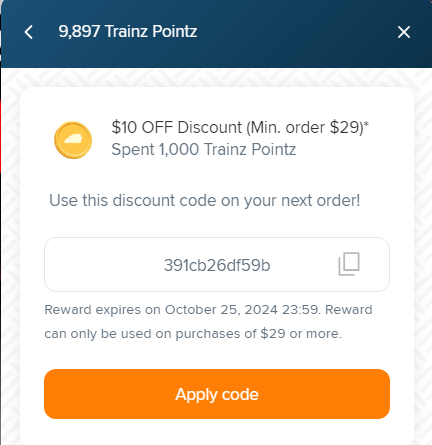Viewport: 432px width, 445px height.
Task: Click the white card area below the Apply code button
Action: [217, 432]
